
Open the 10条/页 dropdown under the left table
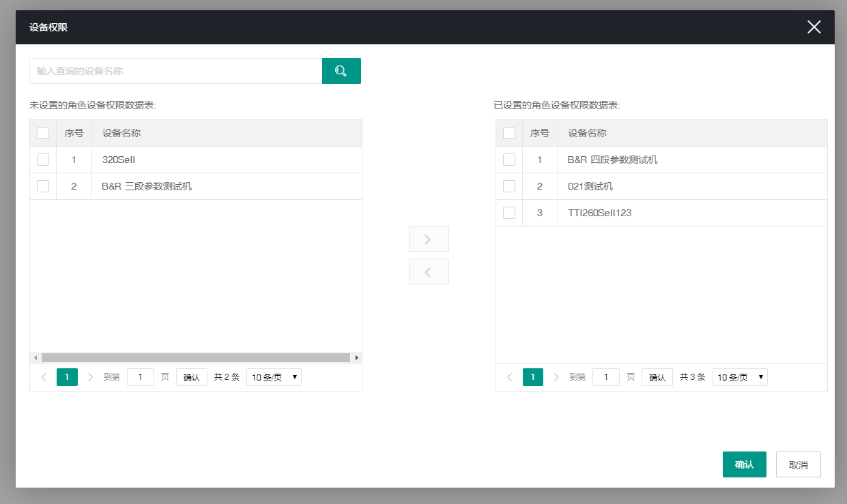[x=273, y=376]
